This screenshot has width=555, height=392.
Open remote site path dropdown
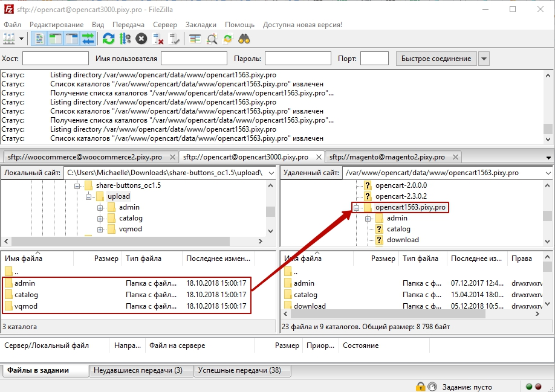pyautogui.click(x=548, y=173)
